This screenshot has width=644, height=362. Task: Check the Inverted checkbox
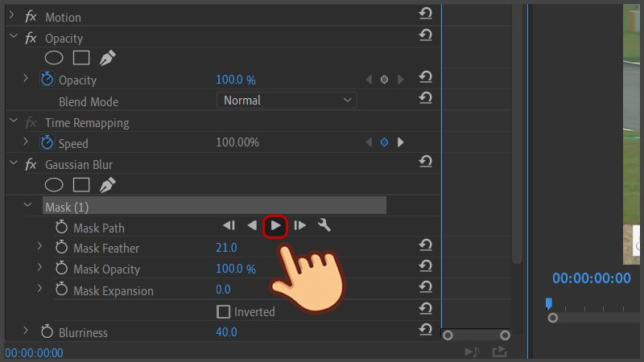[x=223, y=311]
